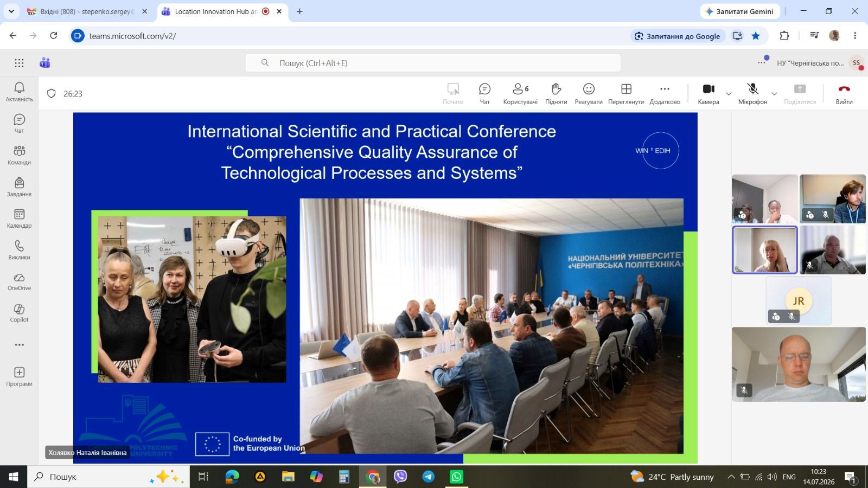
Task: Open the Переглянути view layout icon
Action: coord(626,94)
